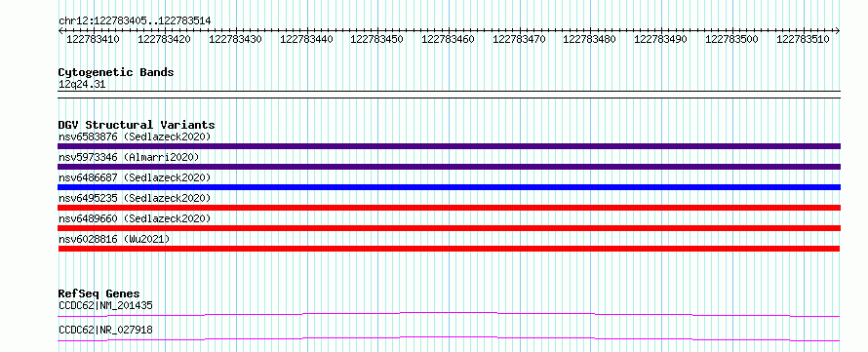The image size is (868, 352).
Task: Click ruler position 122783420
Action: click(x=164, y=39)
